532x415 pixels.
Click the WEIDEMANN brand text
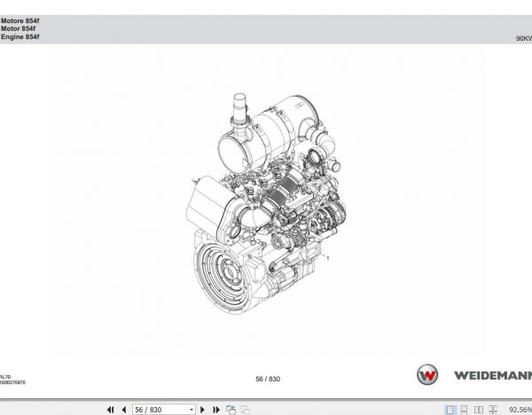(x=493, y=375)
